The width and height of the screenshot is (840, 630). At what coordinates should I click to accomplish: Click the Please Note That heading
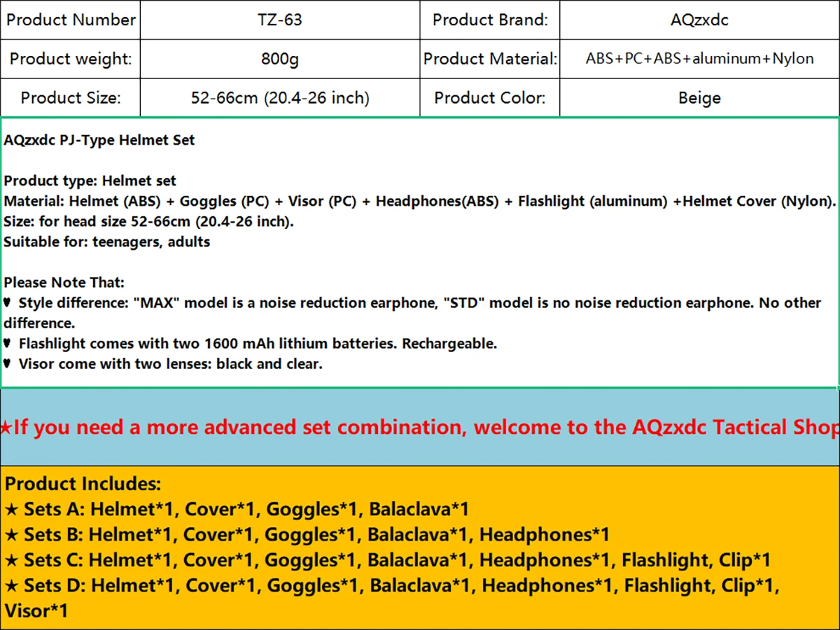(x=64, y=283)
